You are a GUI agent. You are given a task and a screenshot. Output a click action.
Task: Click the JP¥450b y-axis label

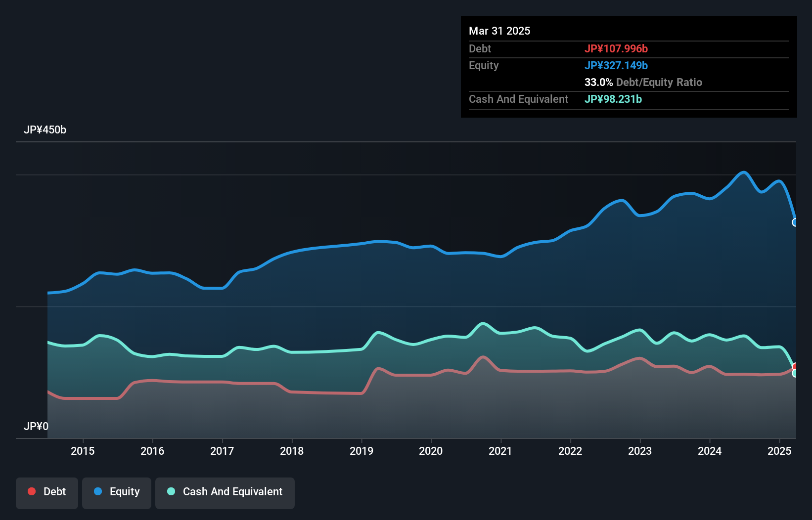(x=45, y=130)
